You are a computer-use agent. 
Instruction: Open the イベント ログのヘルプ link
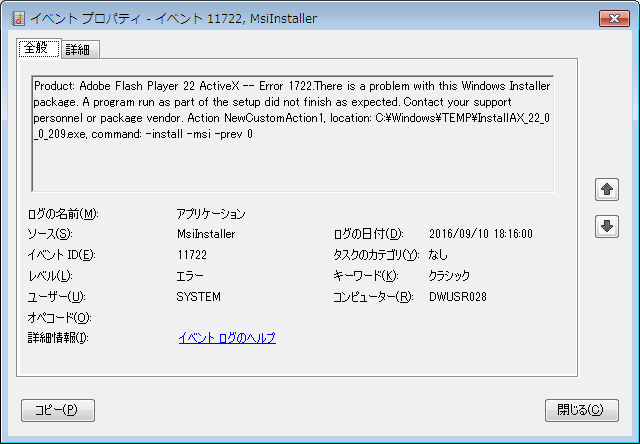[x=227, y=338]
